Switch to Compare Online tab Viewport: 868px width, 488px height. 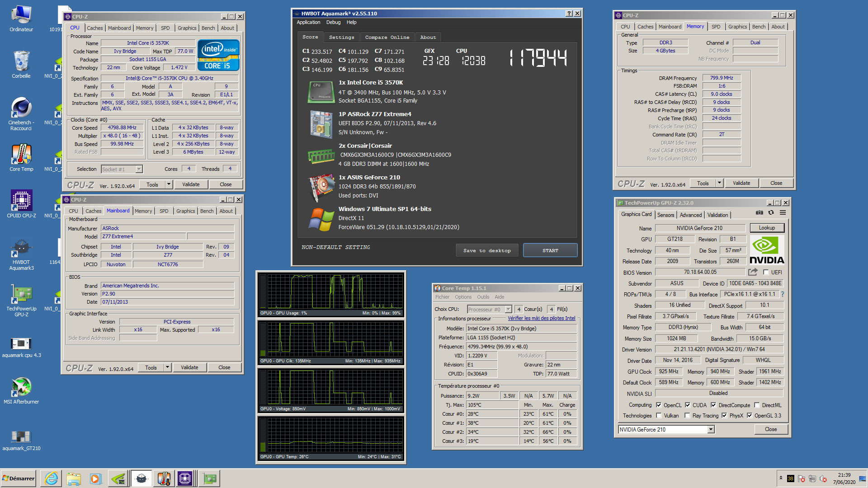pyautogui.click(x=387, y=37)
